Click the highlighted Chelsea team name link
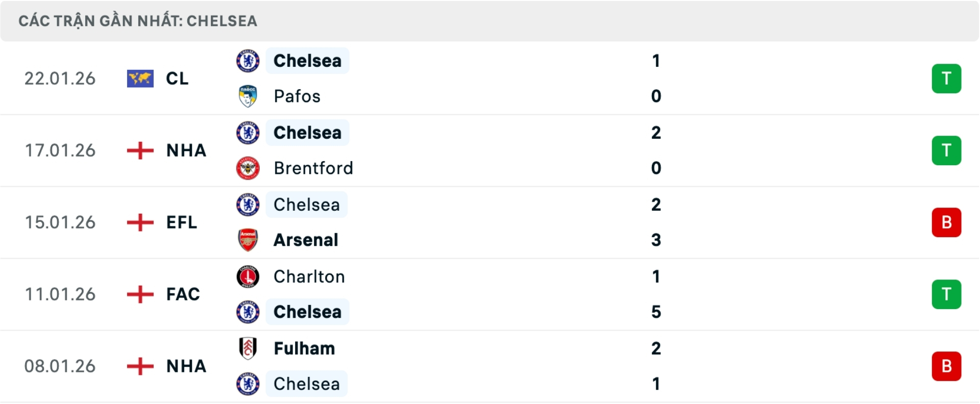980x404 pixels. [x=307, y=60]
